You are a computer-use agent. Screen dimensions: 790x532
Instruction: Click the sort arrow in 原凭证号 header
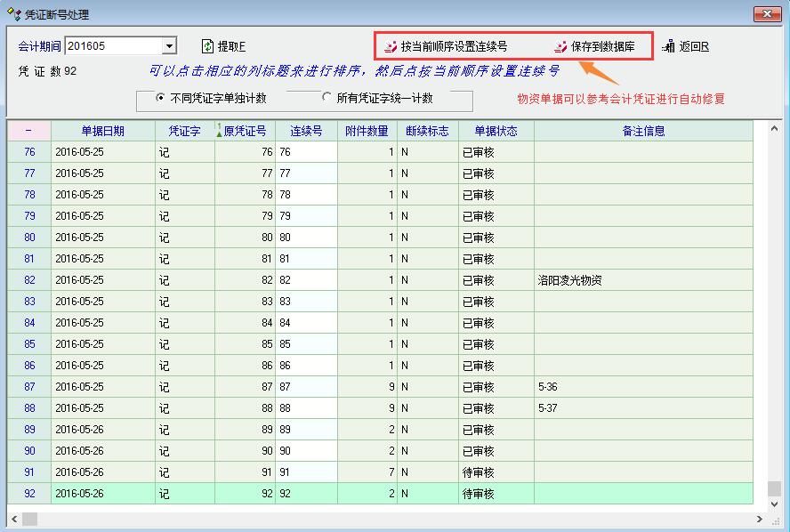coord(219,131)
